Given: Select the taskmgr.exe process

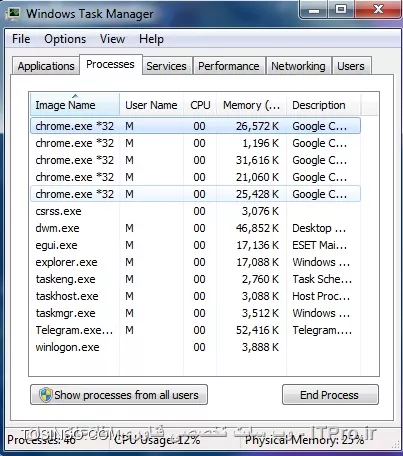Looking at the screenshot, I should 195,313.
